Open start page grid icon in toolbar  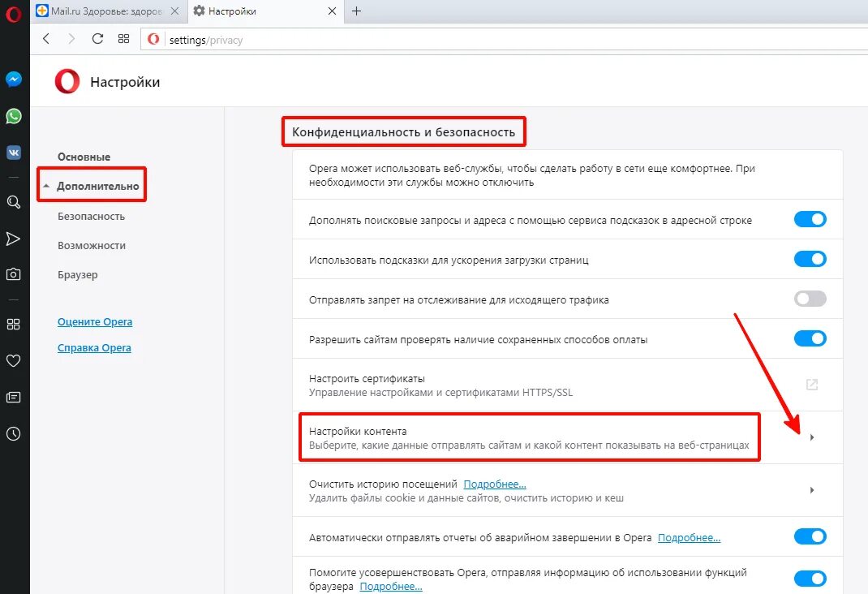tap(123, 38)
